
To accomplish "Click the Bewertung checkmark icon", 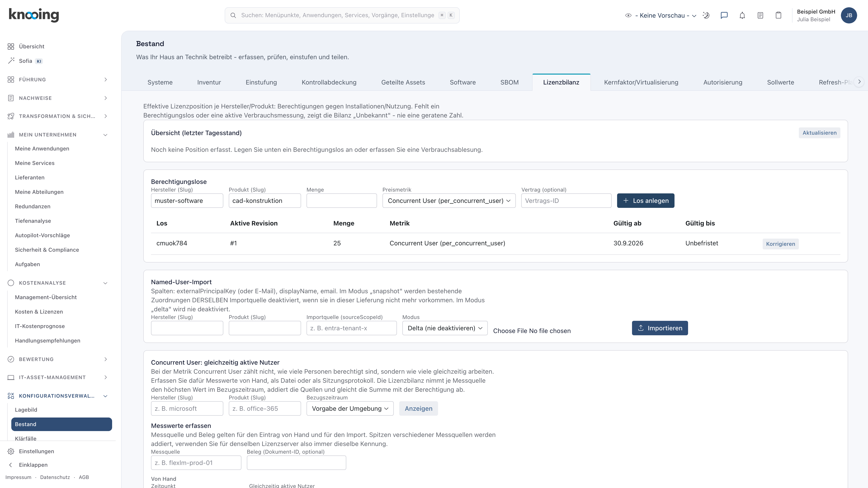I will click(11, 359).
